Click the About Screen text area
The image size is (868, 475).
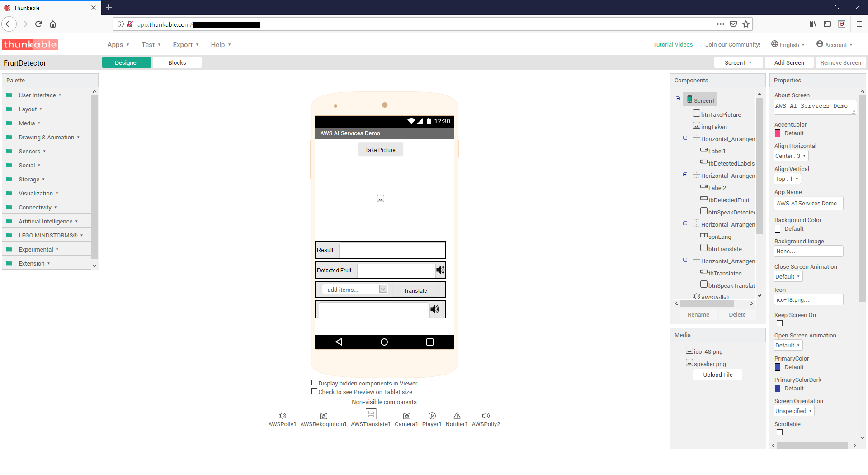815,107
